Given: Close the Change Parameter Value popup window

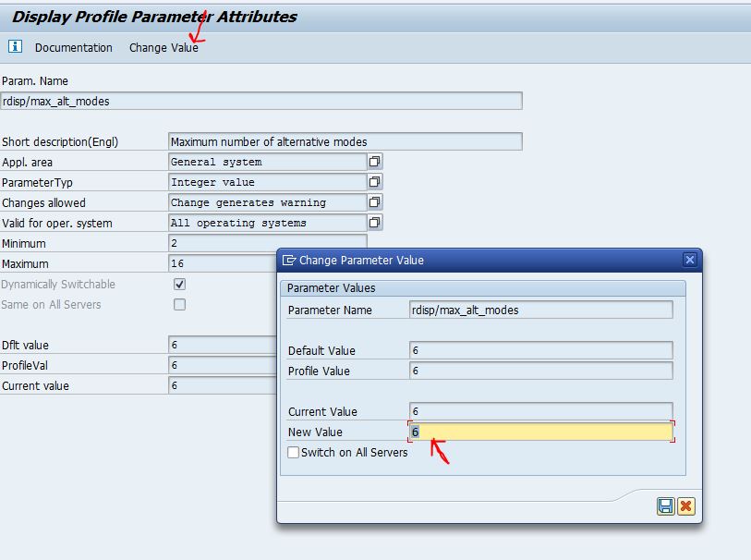Looking at the screenshot, I should (690, 260).
